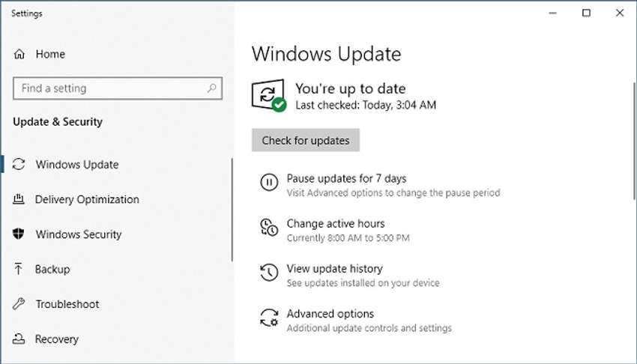This screenshot has width=637, height=364.
Task: Click the You're up to date text
Action: [x=351, y=88]
